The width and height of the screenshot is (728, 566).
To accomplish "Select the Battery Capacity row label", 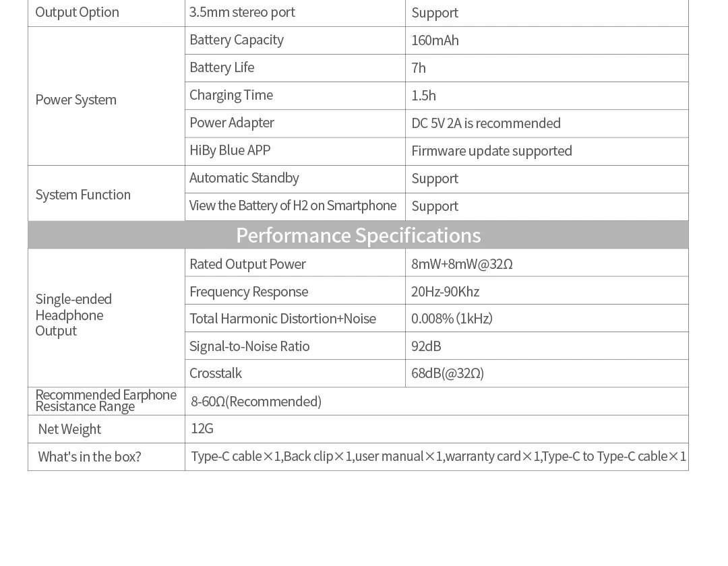I will [237, 40].
